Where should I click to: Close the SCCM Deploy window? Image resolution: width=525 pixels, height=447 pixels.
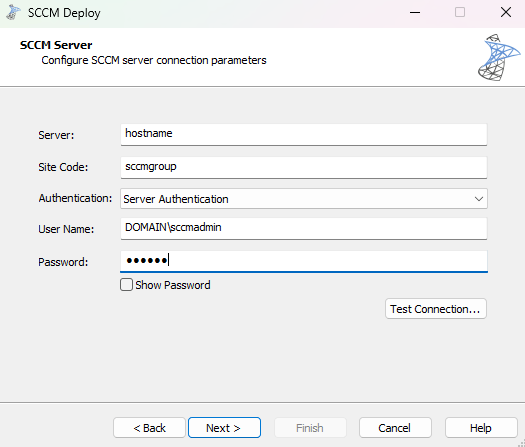click(x=506, y=13)
